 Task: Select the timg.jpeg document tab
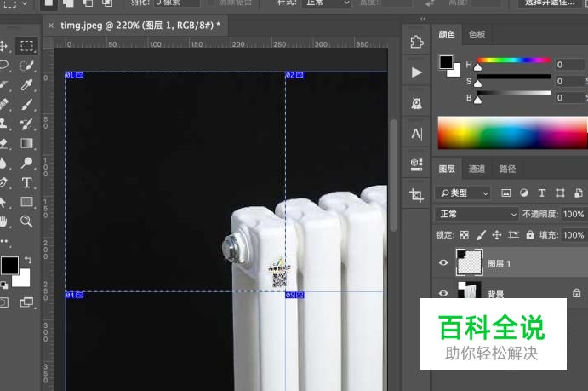point(140,26)
